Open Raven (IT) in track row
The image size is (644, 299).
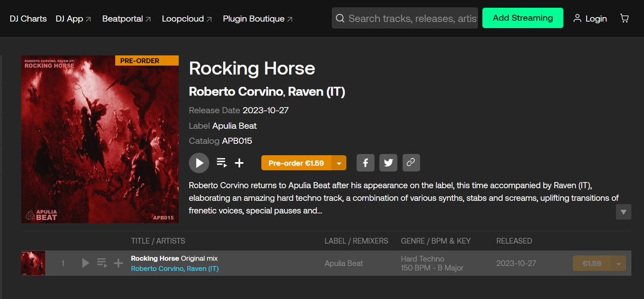203,268
